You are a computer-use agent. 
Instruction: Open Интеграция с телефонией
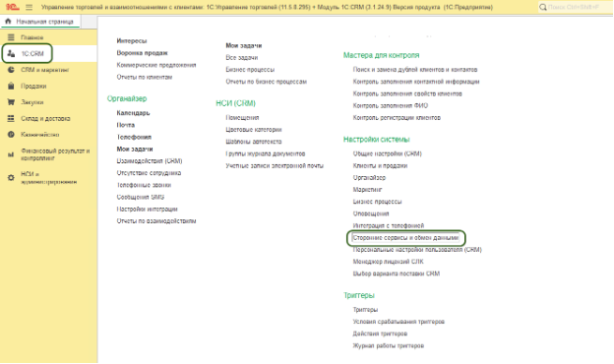(x=389, y=226)
